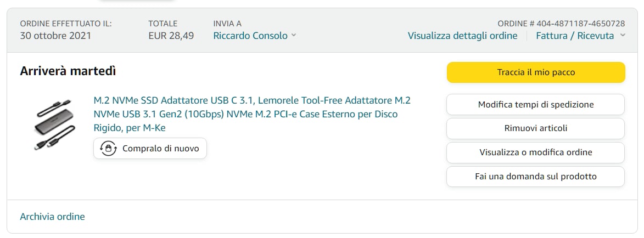Screen dimensions: 644x238
Task: Click the arrow next to Fattura / Ricevuta
Action: point(622,36)
